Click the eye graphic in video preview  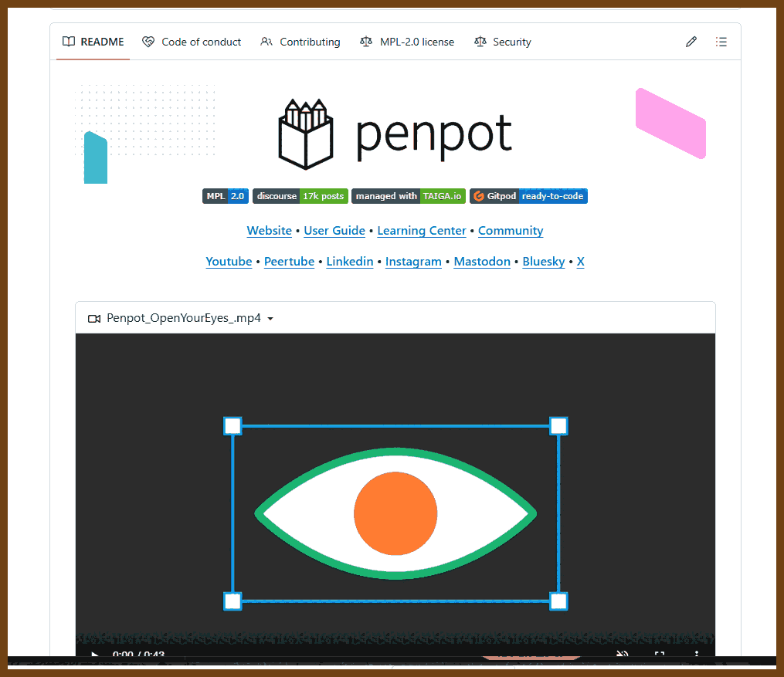tap(395, 513)
